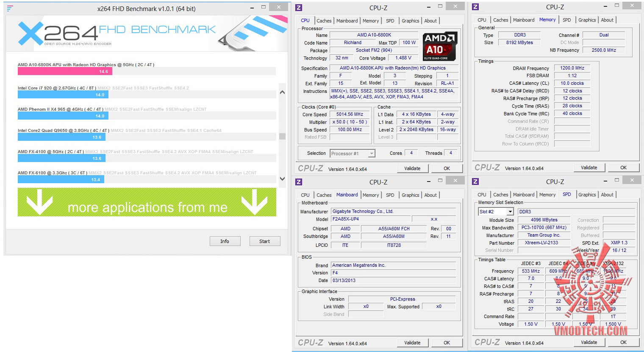
Task: Click Validate in the CPU-Z window showing the Memory tab
Action: click(x=589, y=168)
